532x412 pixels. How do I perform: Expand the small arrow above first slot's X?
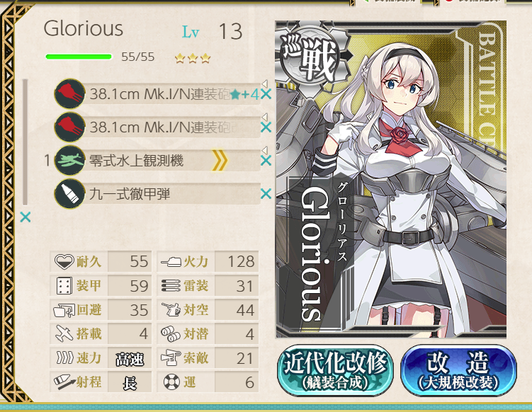pyautogui.click(x=265, y=84)
